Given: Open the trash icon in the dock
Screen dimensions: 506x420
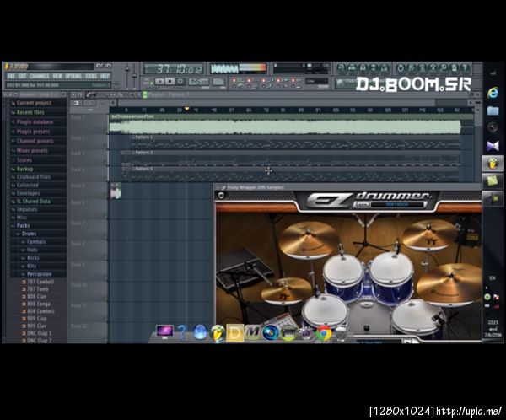Looking at the screenshot, I should 341,333.
